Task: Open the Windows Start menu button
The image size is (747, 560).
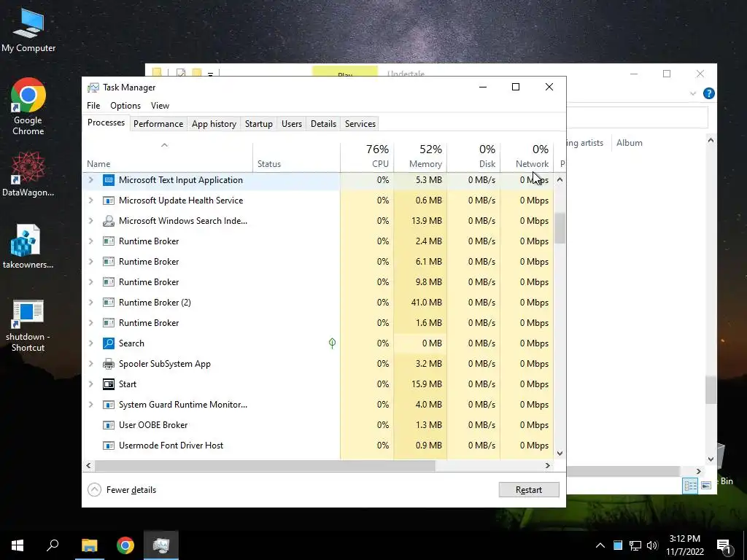Action: point(18,545)
